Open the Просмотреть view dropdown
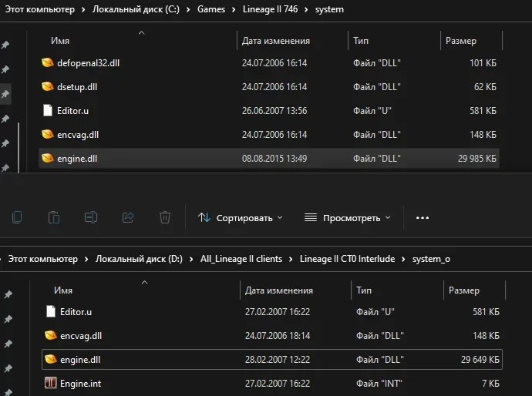This screenshot has height=396, width=532. (x=348, y=218)
